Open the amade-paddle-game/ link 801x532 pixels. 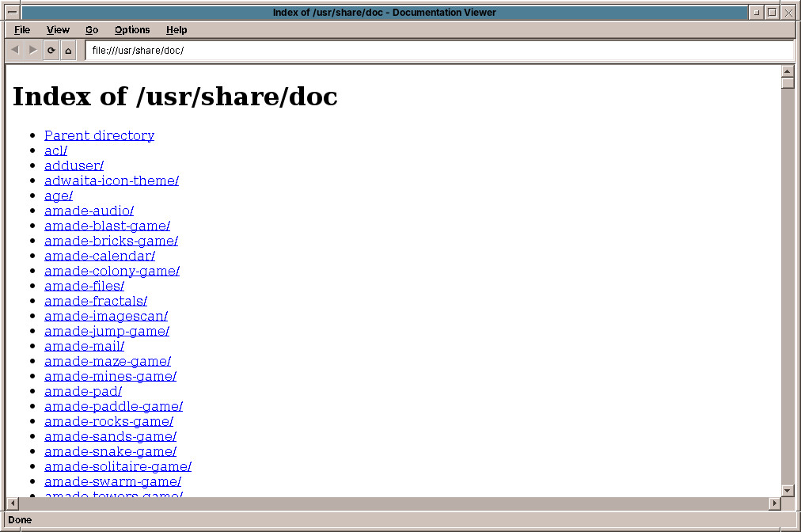(113, 406)
